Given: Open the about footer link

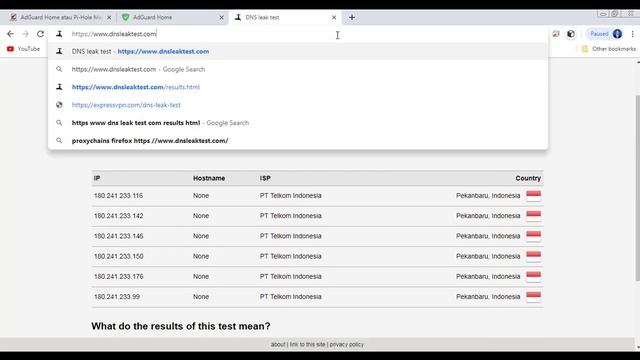Looking at the screenshot, I should click(x=278, y=344).
